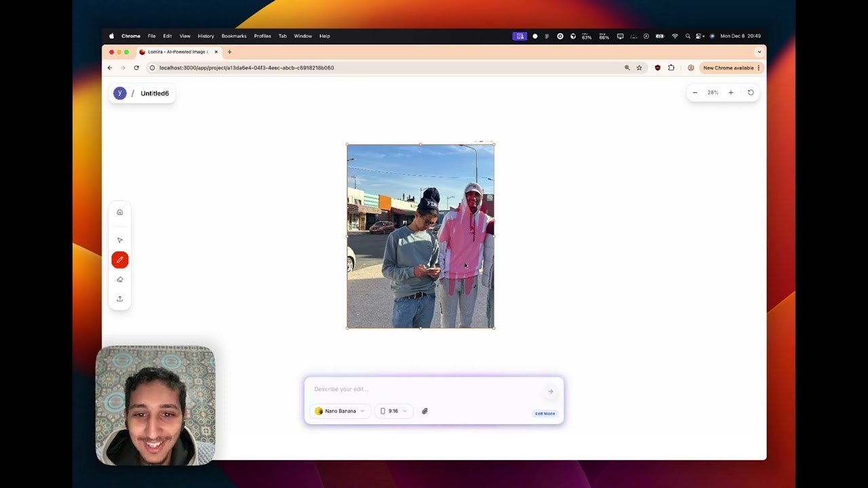Open the purple 'y' user avatar
Screen dimensions: 868x488
(120, 94)
